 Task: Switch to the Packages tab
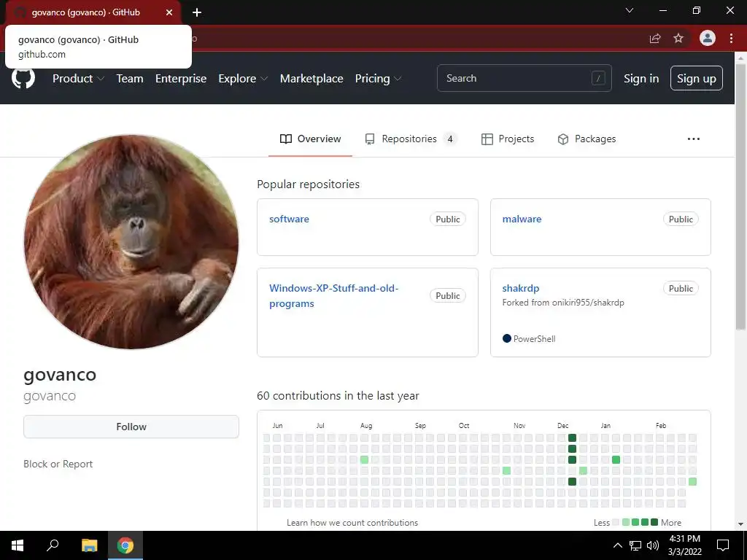coord(587,139)
